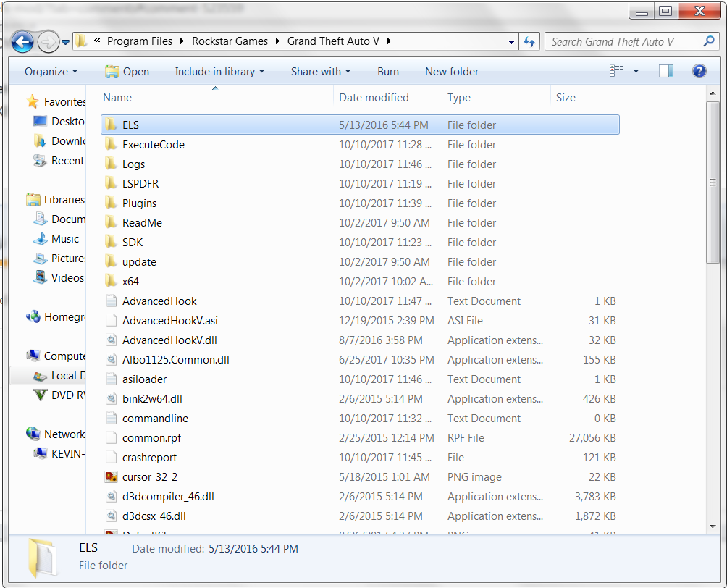Sort by the Name column header
This screenshot has width=727, height=588.
117,97
